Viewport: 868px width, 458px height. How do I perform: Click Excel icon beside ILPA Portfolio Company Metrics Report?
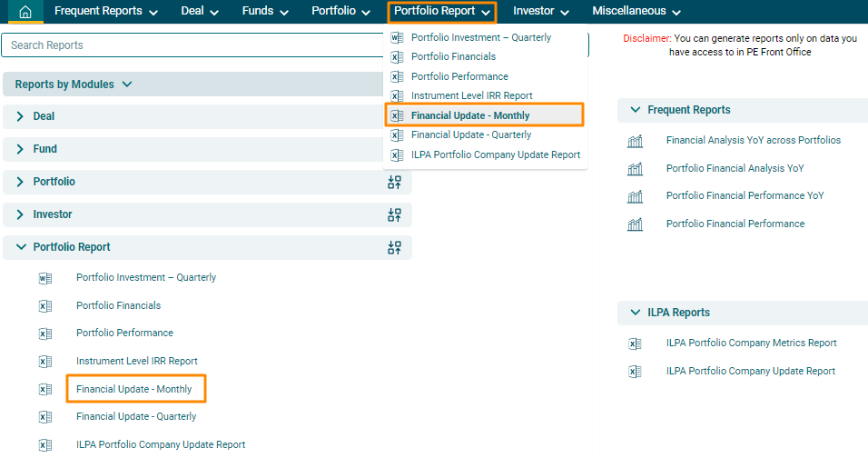635,343
